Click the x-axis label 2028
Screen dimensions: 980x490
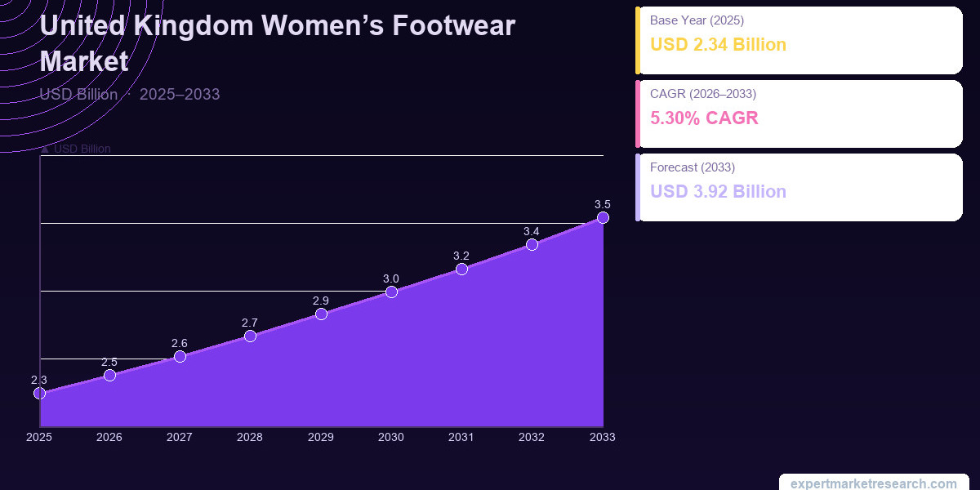(250, 438)
